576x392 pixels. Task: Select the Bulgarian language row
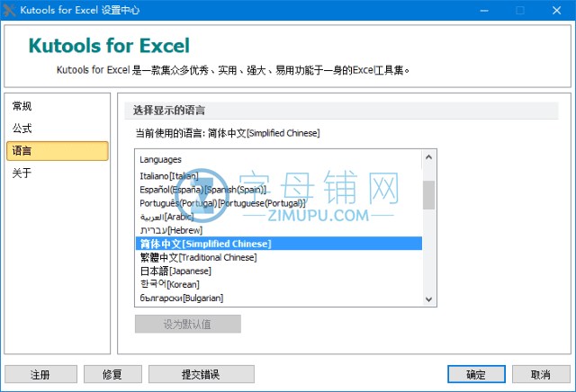279,298
